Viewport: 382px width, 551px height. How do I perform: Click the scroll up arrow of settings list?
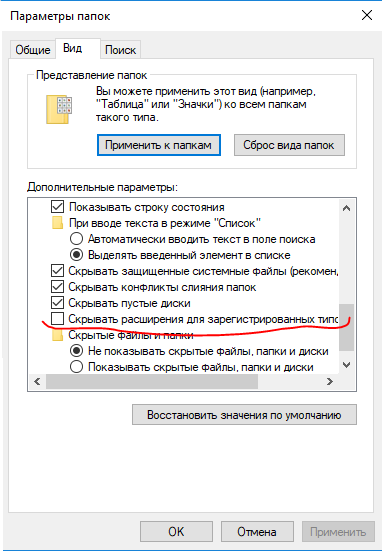pyautogui.click(x=347, y=208)
